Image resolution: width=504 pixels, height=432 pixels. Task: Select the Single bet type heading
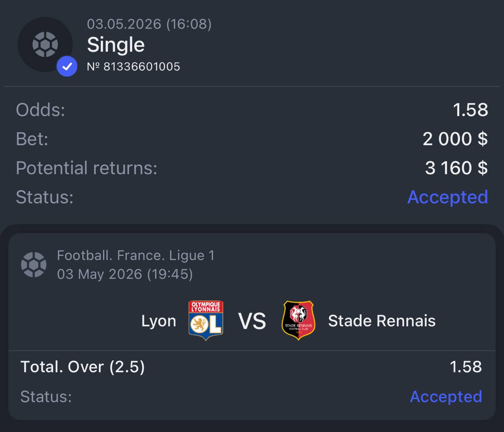pos(116,44)
